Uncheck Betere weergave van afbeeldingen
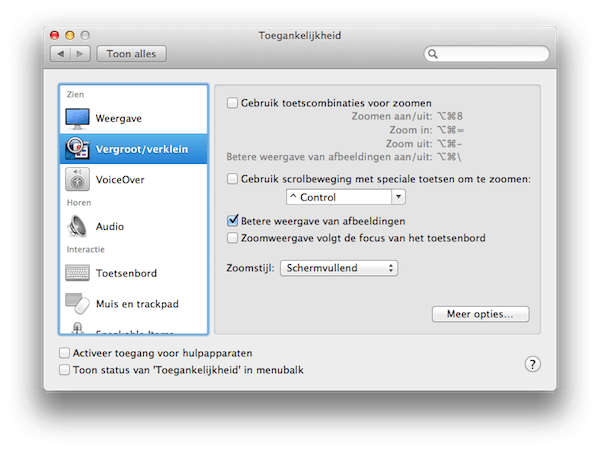The image size is (600, 451). pos(232,221)
